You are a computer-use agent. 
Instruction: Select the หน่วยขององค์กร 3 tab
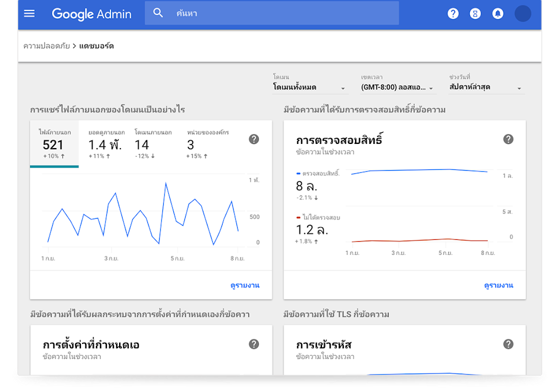click(207, 144)
